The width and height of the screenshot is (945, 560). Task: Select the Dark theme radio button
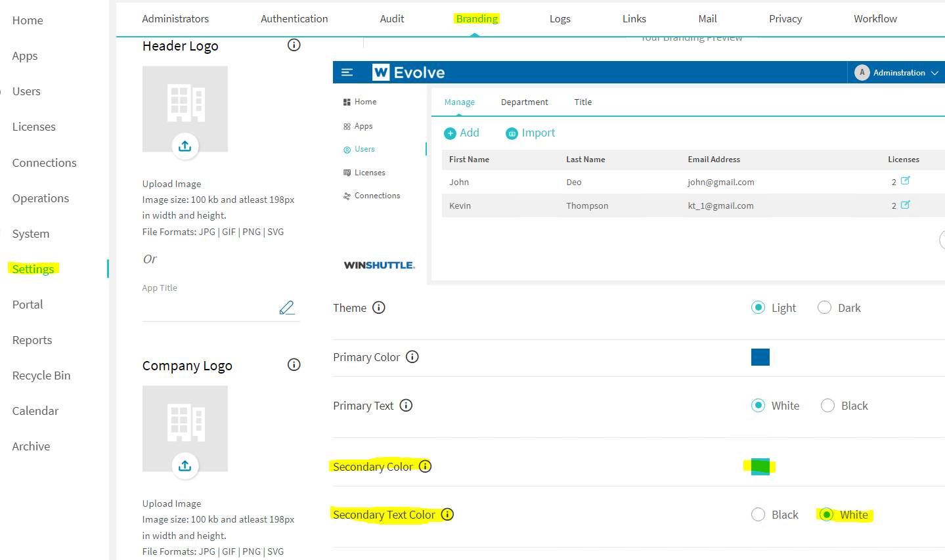(x=824, y=308)
